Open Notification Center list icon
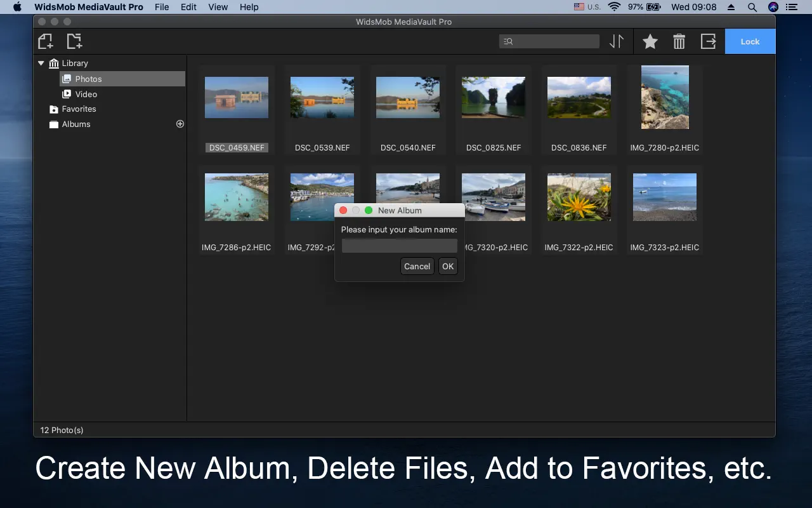 791,7
